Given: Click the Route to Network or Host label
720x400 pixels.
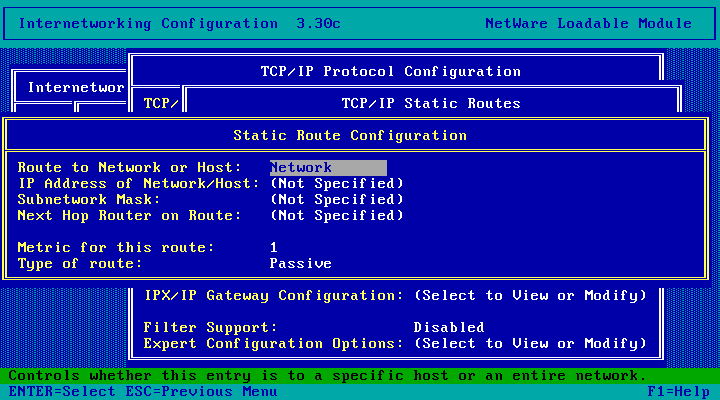Looking at the screenshot, I should pos(129,168).
